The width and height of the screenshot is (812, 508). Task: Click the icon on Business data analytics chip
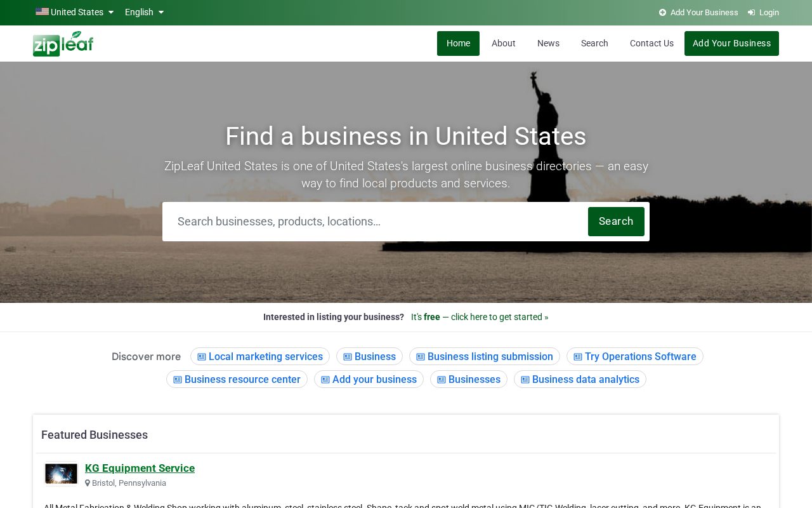pyautogui.click(x=525, y=380)
